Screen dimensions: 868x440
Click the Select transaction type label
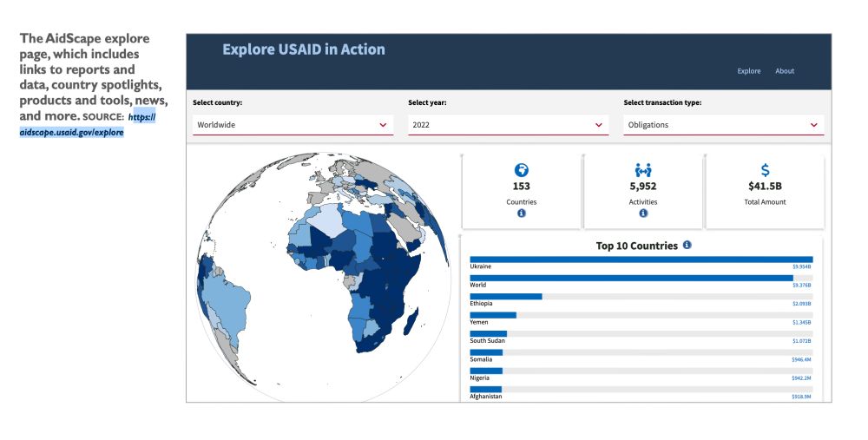tap(662, 103)
